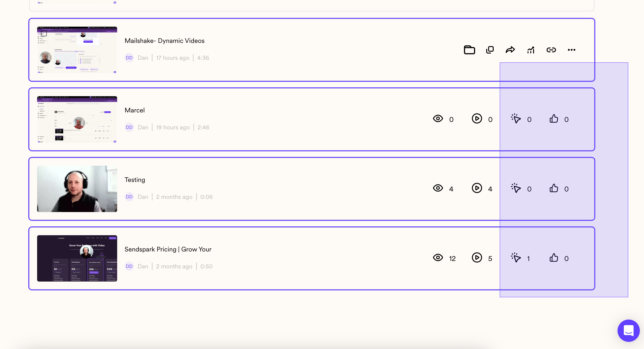Click duration 2:46 on Marcel row
Screen dimensions: 644x349
click(203, 127)
